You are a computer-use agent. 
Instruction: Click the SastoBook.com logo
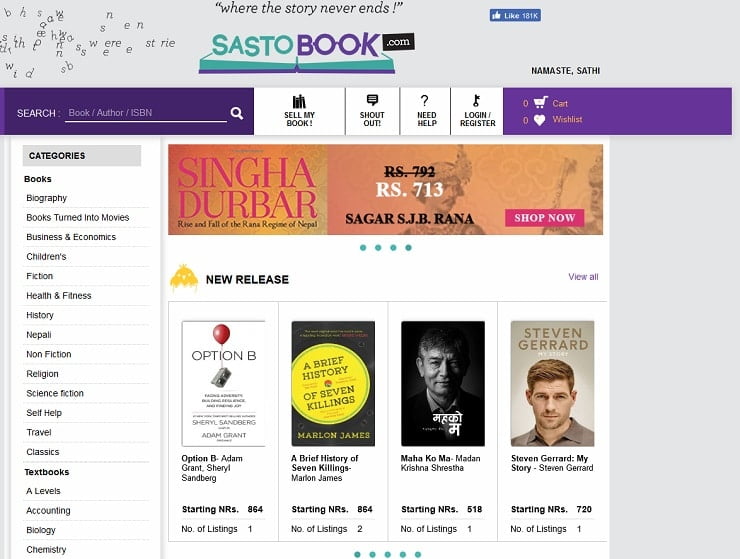click(x=307, y=51)
